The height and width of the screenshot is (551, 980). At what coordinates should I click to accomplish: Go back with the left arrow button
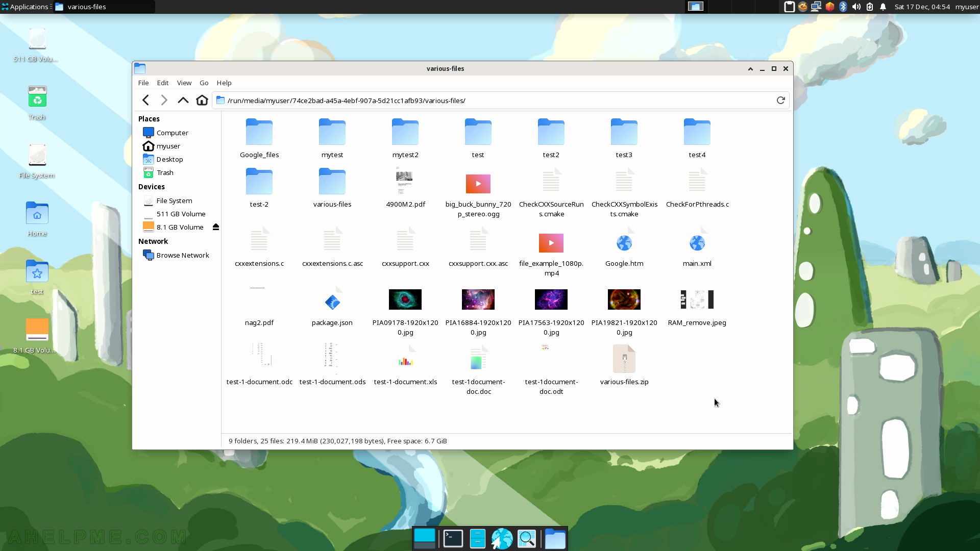coord(145,101)
